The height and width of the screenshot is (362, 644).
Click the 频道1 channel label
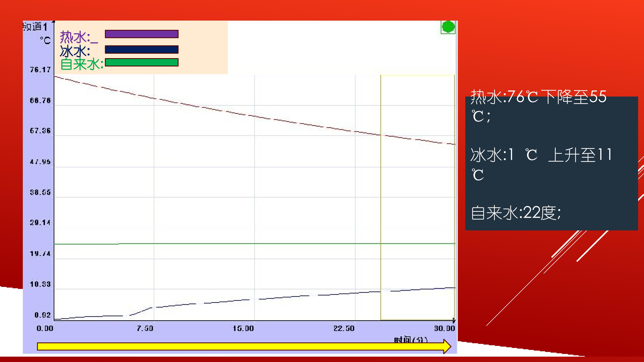pos(35,26)
